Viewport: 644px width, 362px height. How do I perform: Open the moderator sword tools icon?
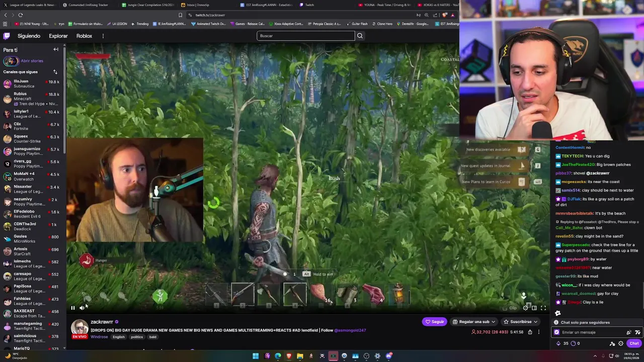tap(612, 343)
